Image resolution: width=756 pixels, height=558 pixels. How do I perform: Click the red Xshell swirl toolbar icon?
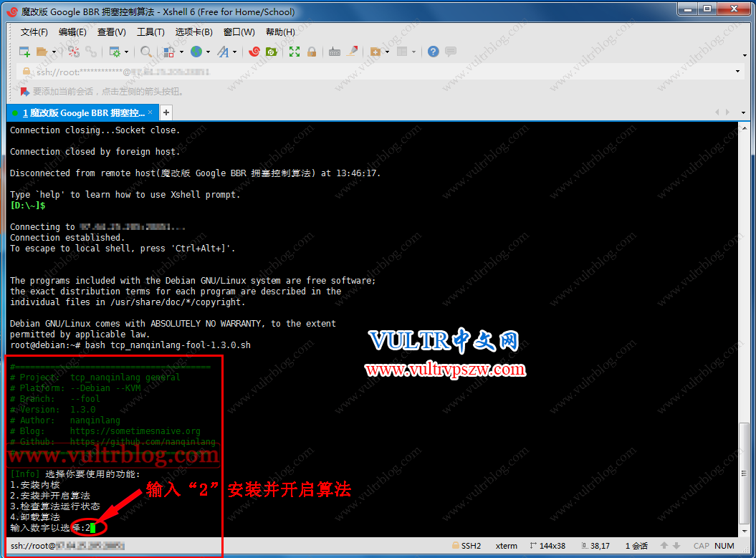coord(254,52)
